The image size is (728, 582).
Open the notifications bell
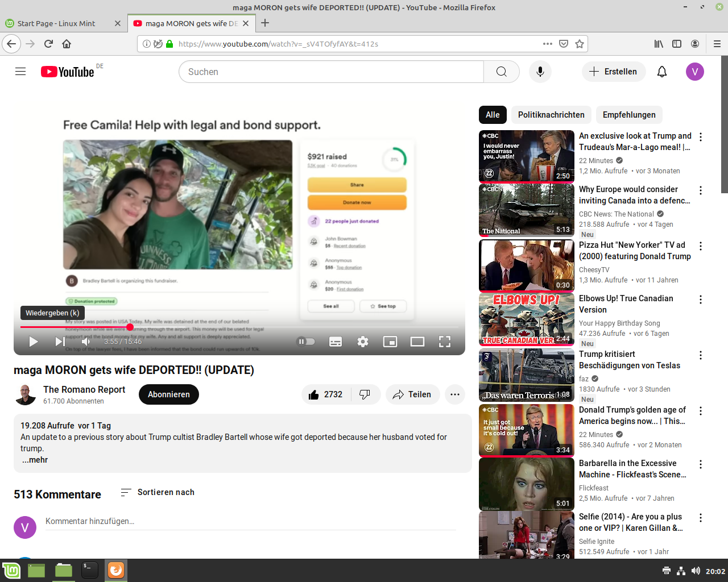[x=662, y=72]
